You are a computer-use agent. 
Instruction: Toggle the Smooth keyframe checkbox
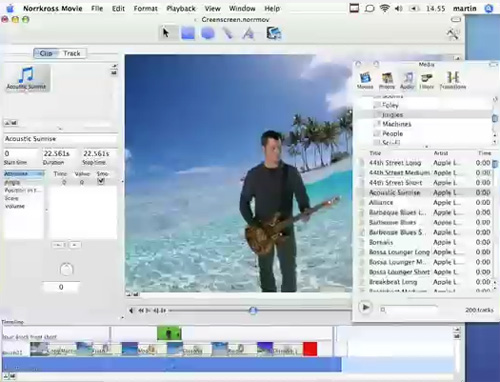click(101, 181)
